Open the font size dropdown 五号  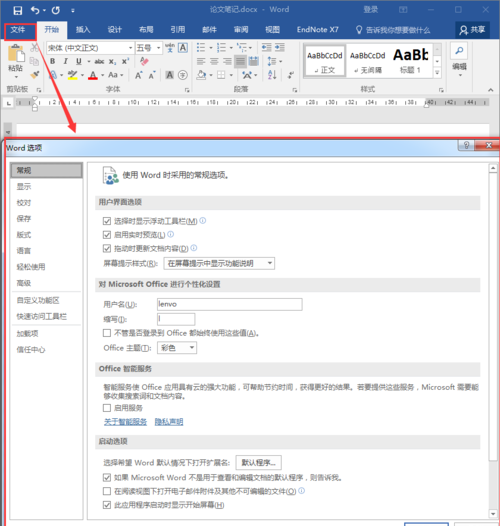(x=158, y=48)
